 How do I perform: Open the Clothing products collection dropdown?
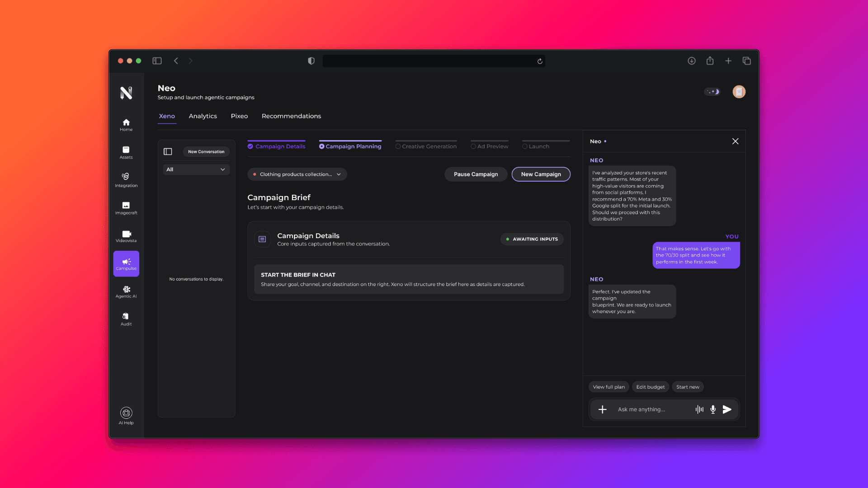coord(297,174)
